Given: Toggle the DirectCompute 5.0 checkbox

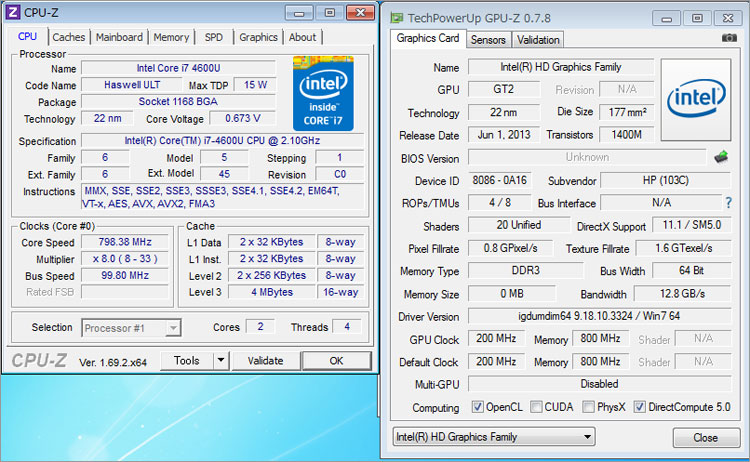Looking at the screenshot, I should coord(640,407).
